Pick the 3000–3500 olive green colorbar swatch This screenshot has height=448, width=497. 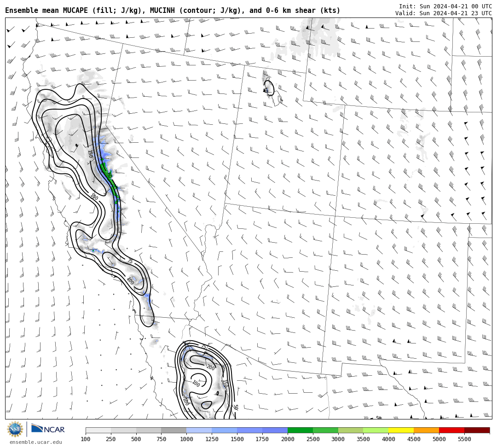tap(351, 430)
